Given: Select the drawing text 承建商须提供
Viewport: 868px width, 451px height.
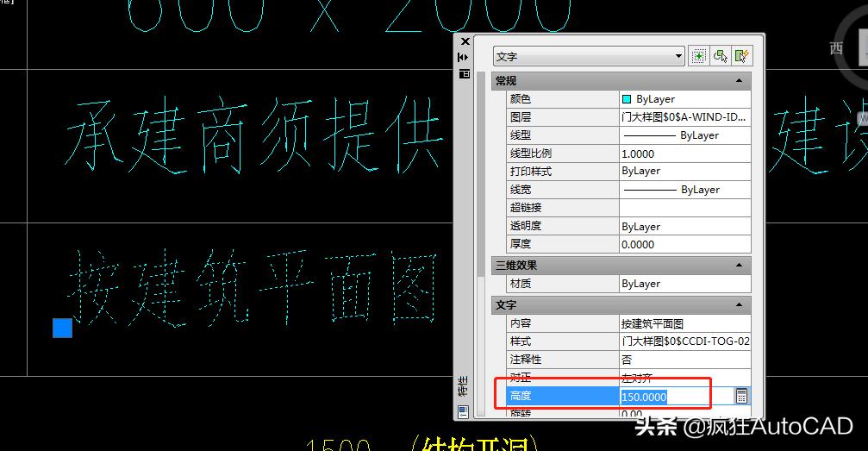Looking at the screenshot, I should pos(253,135).
